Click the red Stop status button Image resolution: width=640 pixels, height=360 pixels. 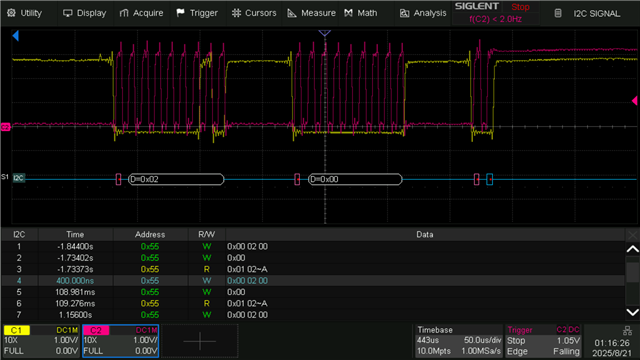pos(520,7)
